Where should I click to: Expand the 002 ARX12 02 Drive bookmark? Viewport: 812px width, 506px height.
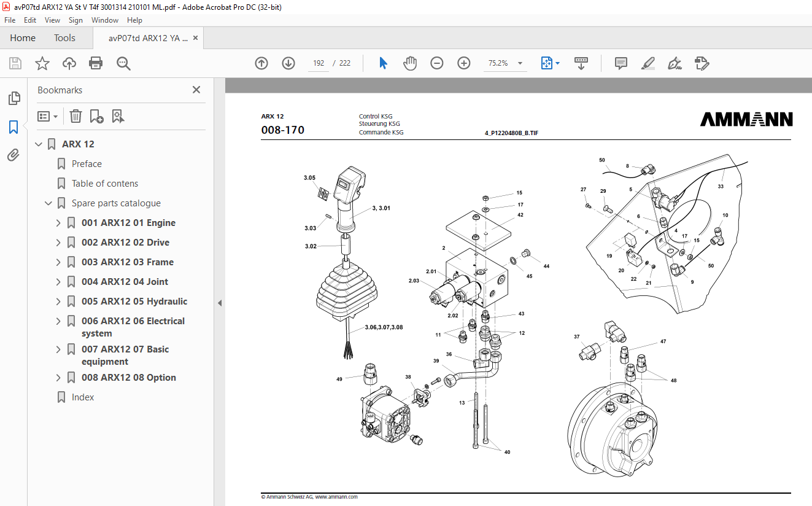pos(59,243)
